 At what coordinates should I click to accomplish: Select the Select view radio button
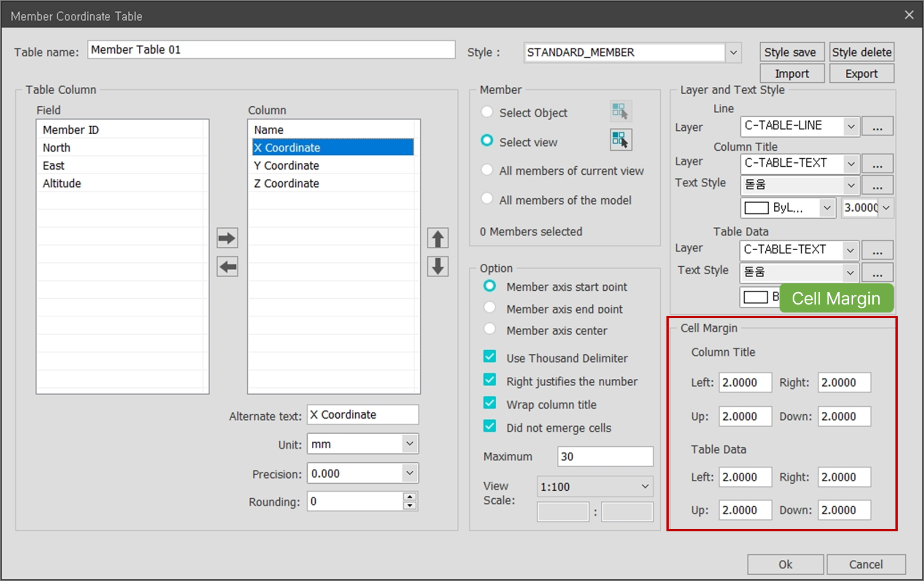point(487,140)
